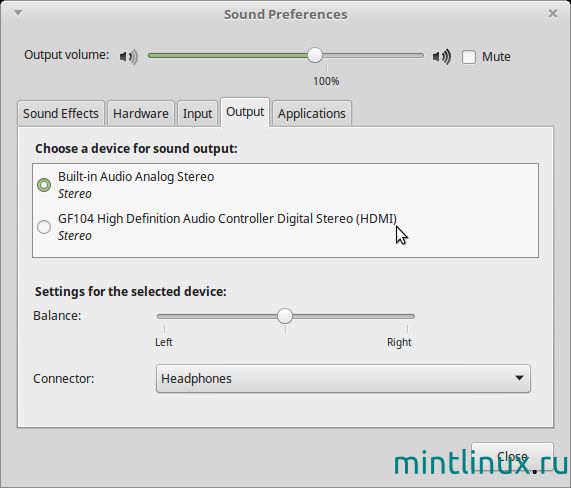Click the Close button

pos(512,456)
